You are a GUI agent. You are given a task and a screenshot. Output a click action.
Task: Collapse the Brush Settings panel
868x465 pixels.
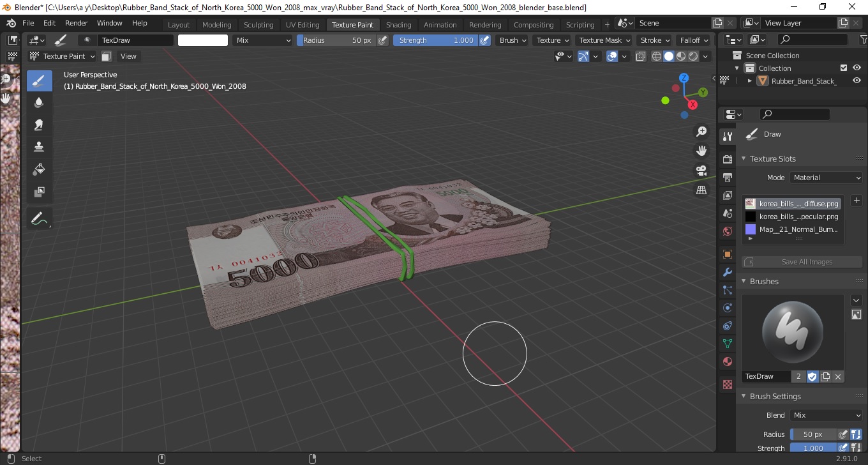743,396
